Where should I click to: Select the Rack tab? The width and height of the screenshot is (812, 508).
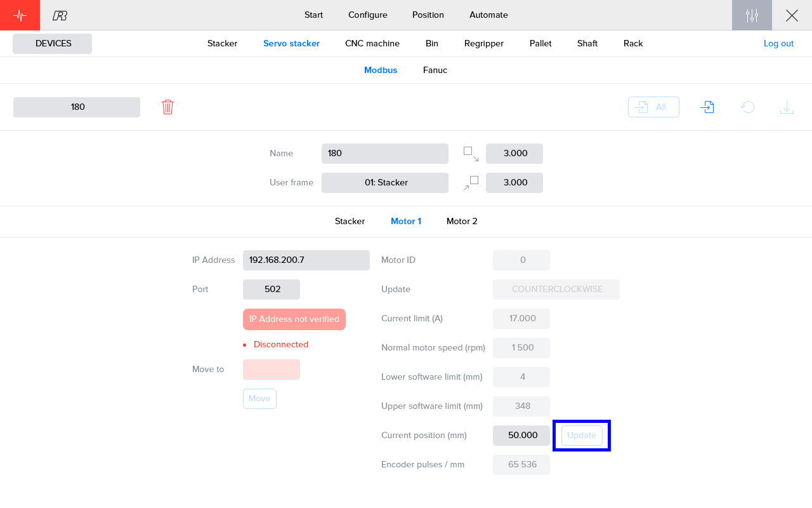point(633,43)
